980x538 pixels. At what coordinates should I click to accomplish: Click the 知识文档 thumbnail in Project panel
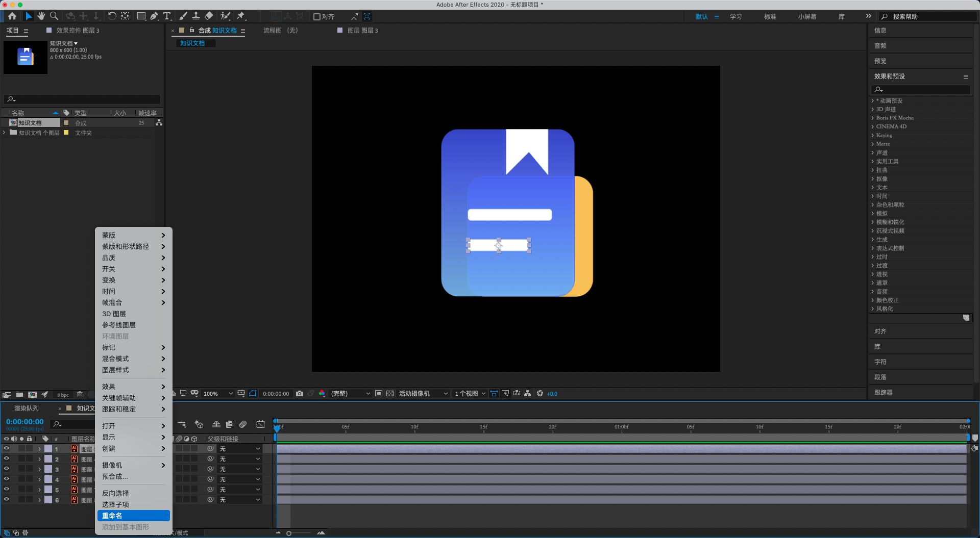(26, 57)
